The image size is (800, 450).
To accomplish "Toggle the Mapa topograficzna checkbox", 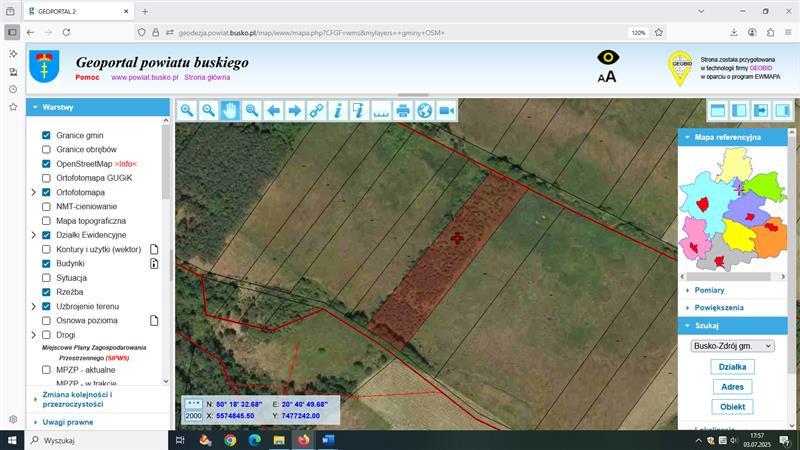I will (x=46, y=220).
